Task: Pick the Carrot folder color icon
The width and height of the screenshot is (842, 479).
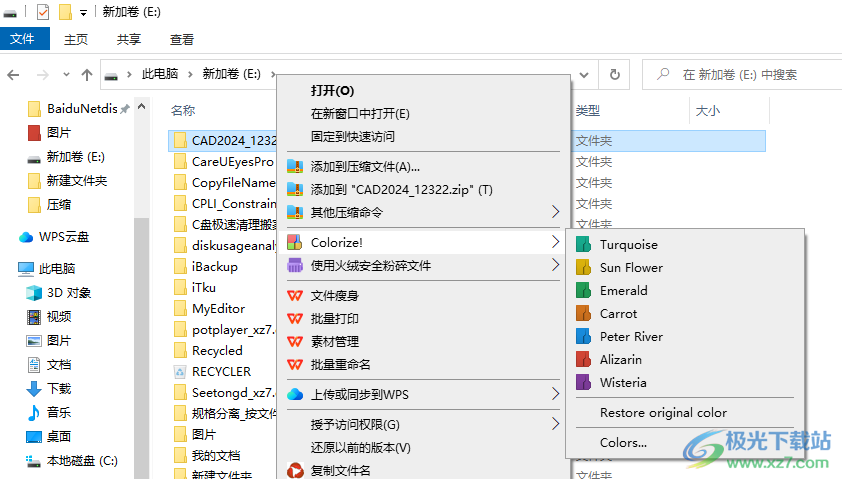Action: [583, 314]
